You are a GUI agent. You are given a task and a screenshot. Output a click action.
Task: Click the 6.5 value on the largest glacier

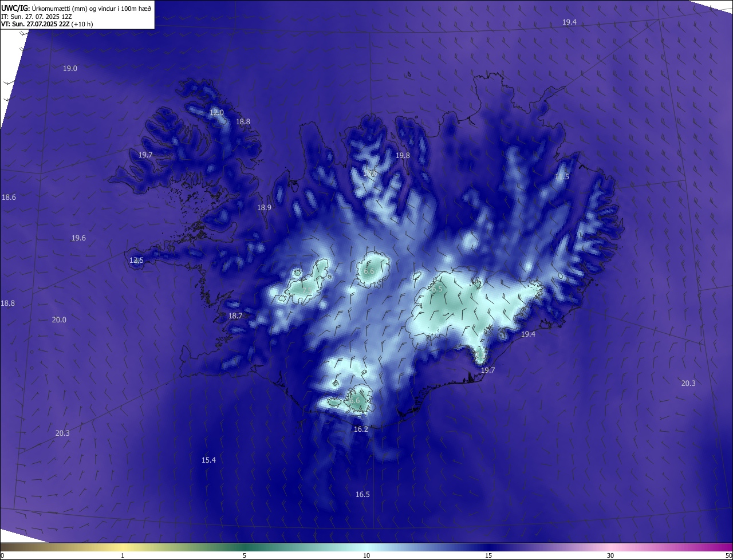[x=437, y=289]
